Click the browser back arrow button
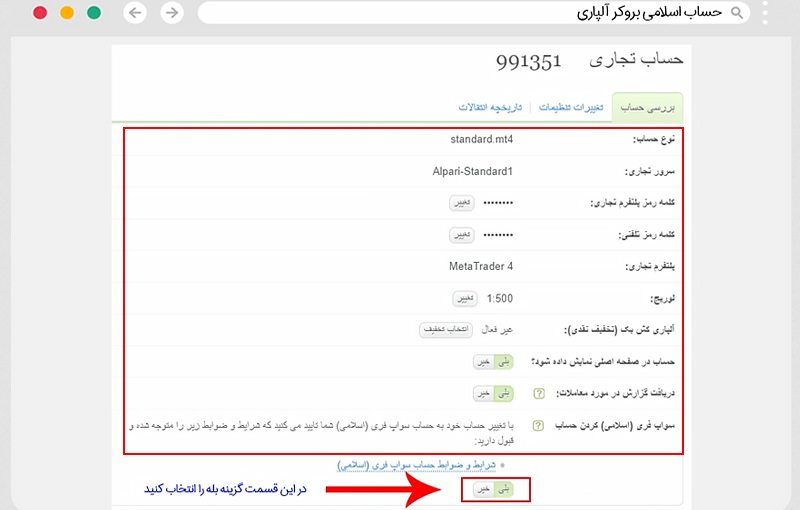800x510 pixels. click(135, 13)
